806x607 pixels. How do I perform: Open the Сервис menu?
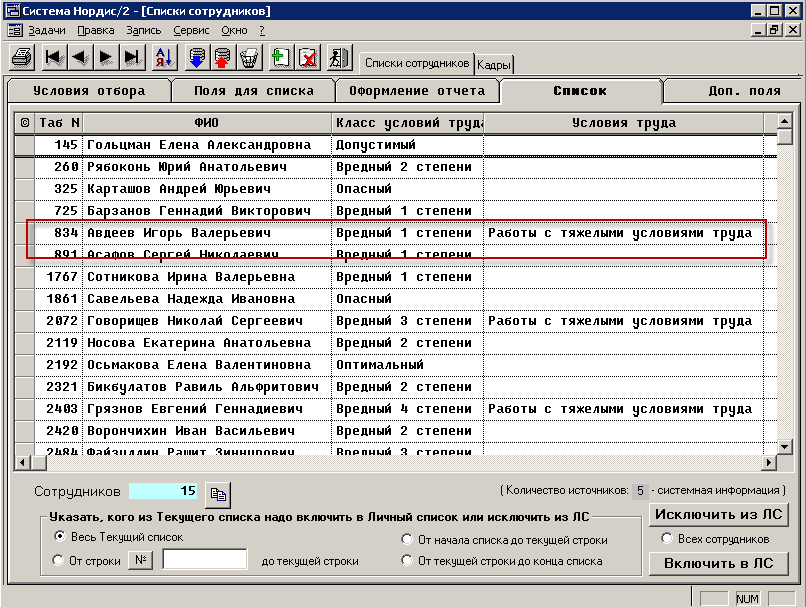[x=191, y=30]
